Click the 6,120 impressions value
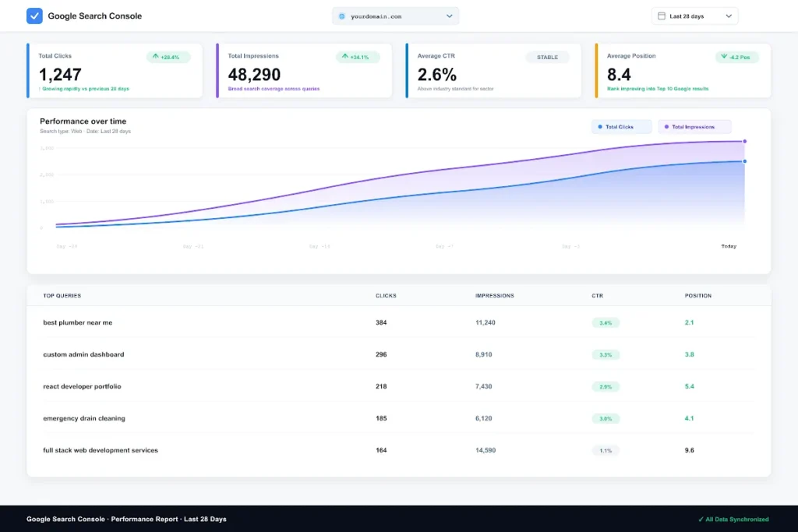Screen dimensions: 798x532 [x=483, y=418]
